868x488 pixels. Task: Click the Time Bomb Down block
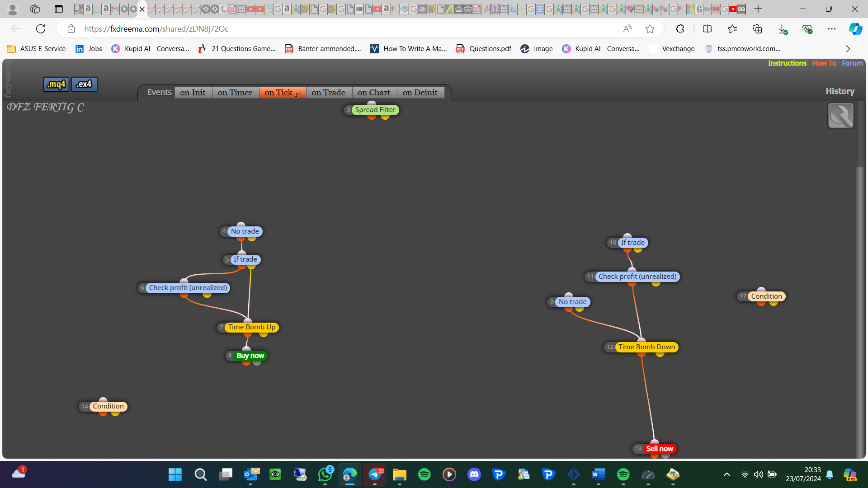pos(646,347)
